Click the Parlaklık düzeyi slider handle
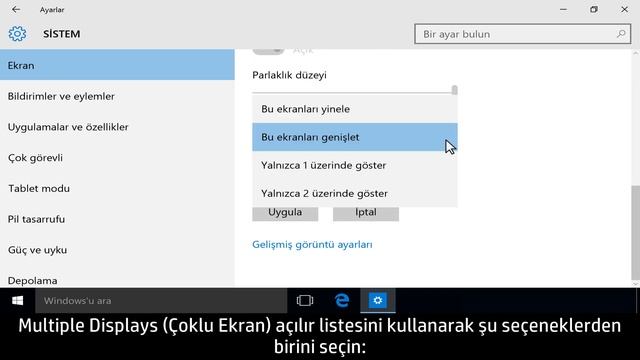 454,90
